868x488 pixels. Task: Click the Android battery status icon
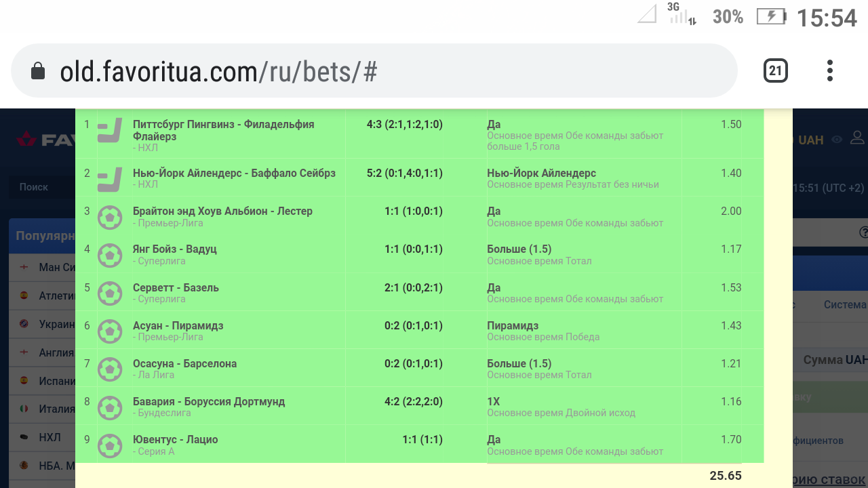[771, 16]
